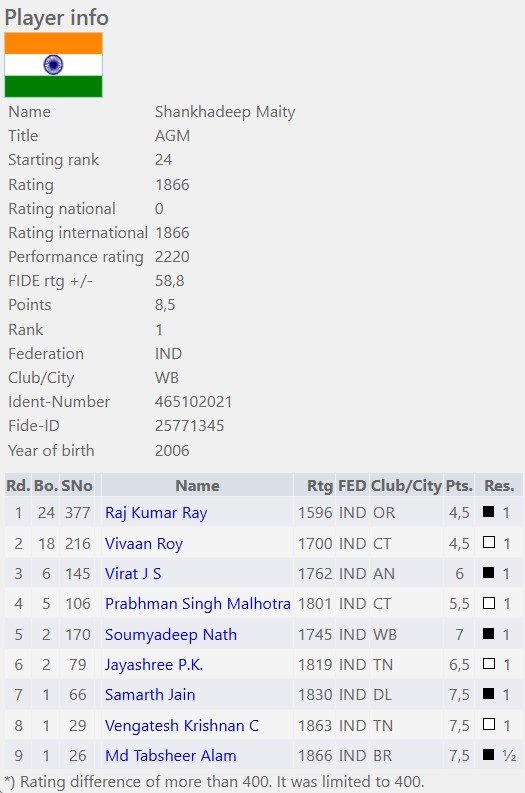
Task: Open Prabhman Singh Malhotra player link
Action: 198,603
